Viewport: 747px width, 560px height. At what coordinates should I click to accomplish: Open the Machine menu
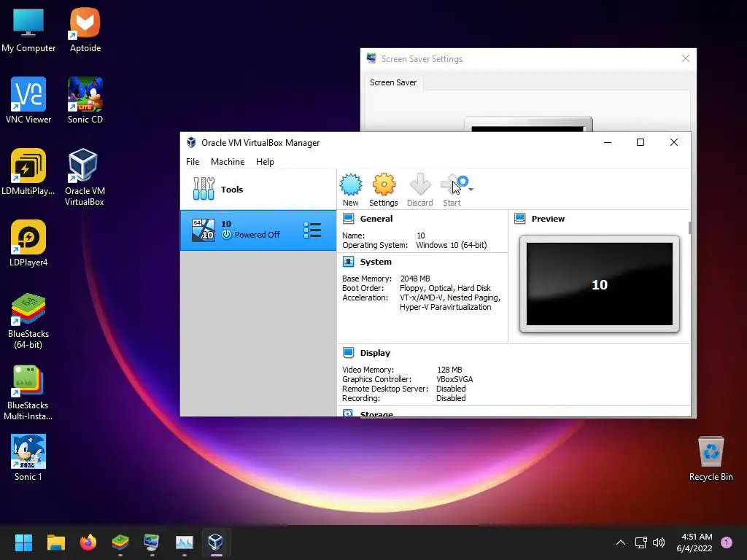(228, 162)
